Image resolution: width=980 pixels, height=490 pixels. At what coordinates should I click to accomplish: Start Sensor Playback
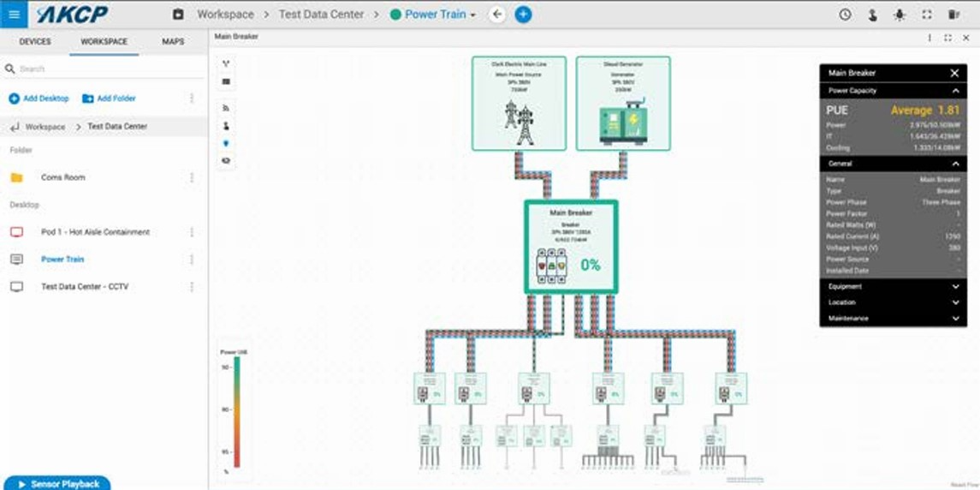pyautogui.click(x=57, y=484)
